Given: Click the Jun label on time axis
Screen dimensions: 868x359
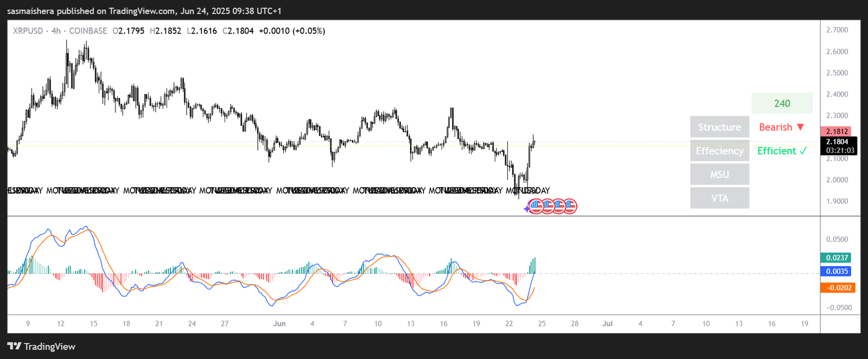Looking at the screenshot, I should click(279, 324).
